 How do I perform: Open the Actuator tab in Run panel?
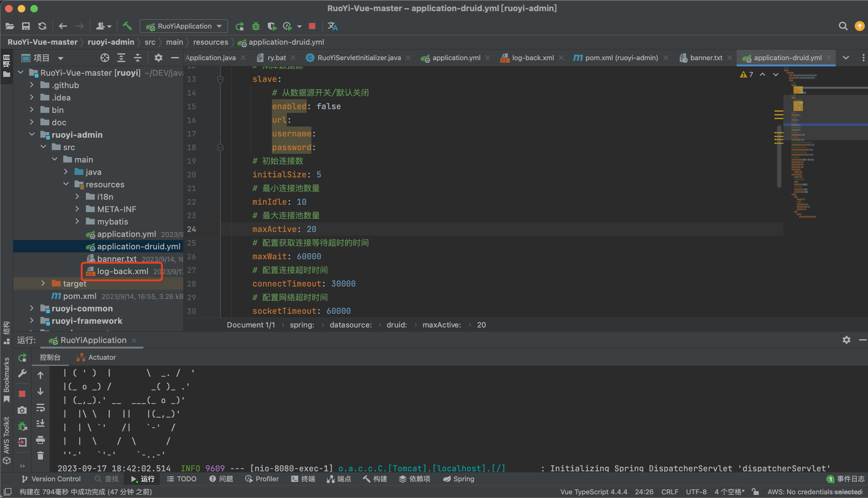pyautogui.click(x=96, y=358)
